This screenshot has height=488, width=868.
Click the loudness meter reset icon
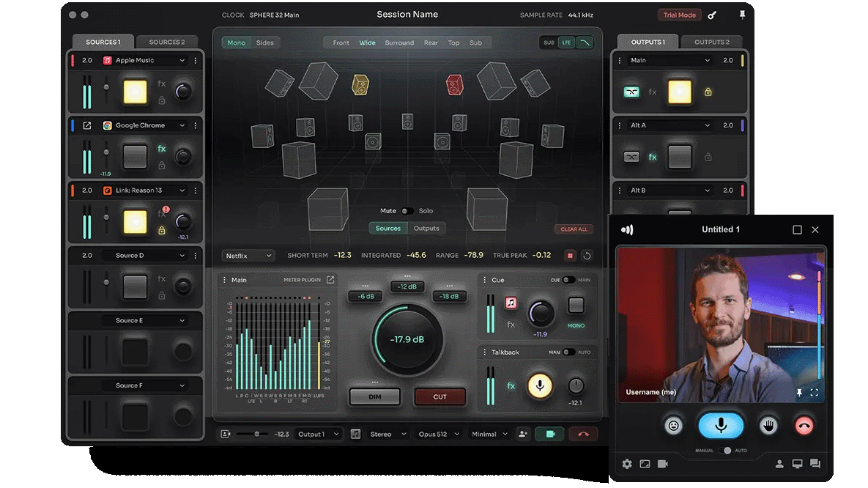587,256
